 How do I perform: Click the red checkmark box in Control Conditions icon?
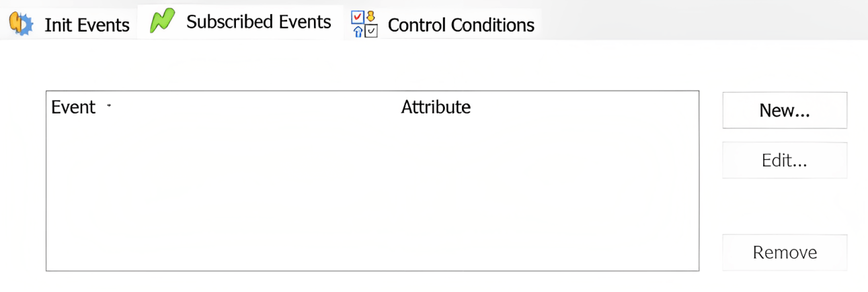[358, 17]
